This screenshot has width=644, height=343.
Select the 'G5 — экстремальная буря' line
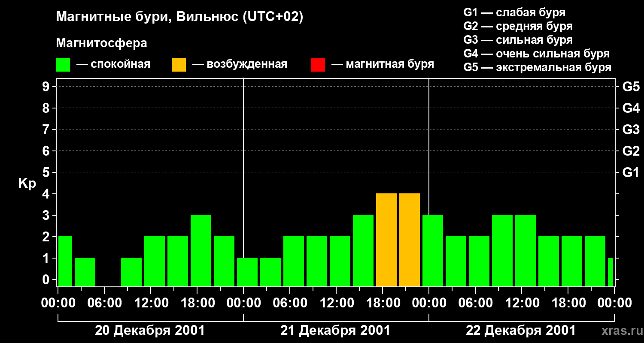538,67
